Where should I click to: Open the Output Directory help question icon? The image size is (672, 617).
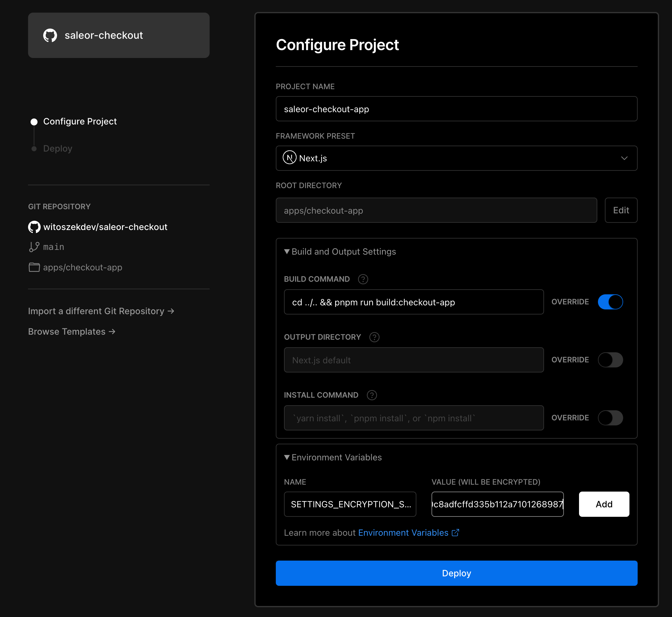pyautogui.click(x=374, y=337)
